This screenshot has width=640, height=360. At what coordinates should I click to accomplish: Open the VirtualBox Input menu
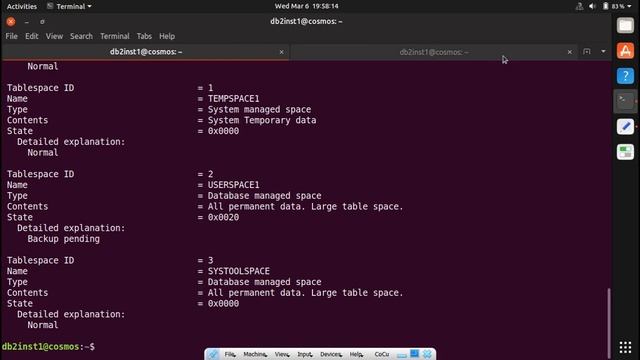304,354
